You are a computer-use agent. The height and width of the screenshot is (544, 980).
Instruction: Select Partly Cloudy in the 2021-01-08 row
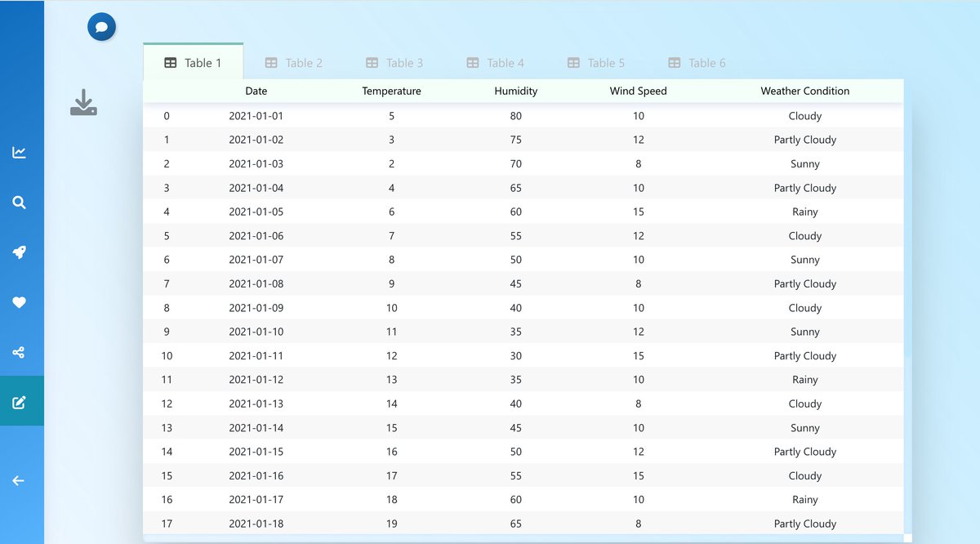point(805,284)
